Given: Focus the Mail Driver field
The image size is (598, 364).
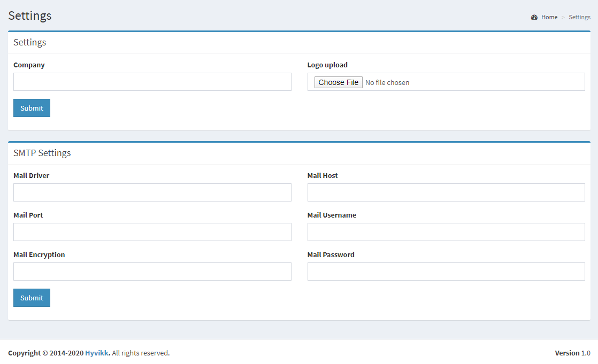Looking at the screenshot, I should pyautogui.click(x=152, y=192).
